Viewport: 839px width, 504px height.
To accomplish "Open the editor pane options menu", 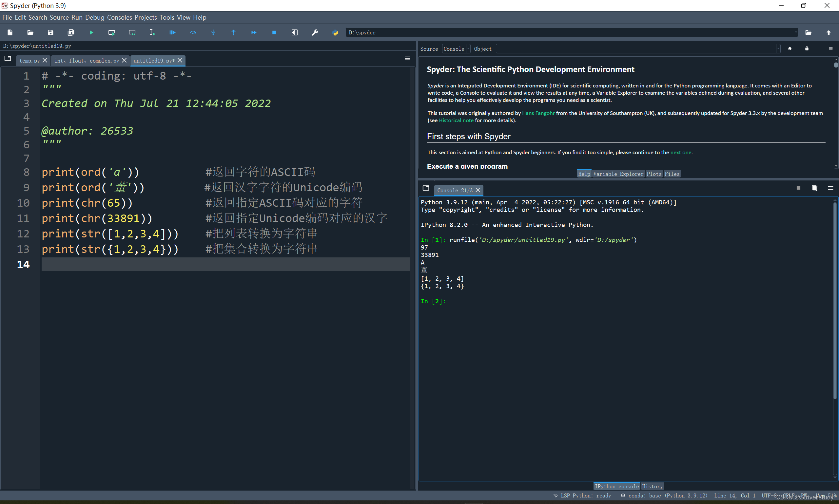I will 407,58.
